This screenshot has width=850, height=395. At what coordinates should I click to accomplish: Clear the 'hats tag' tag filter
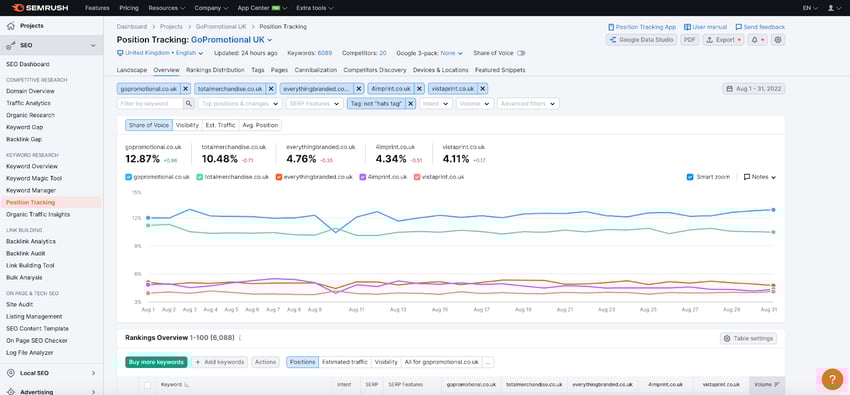410,103
